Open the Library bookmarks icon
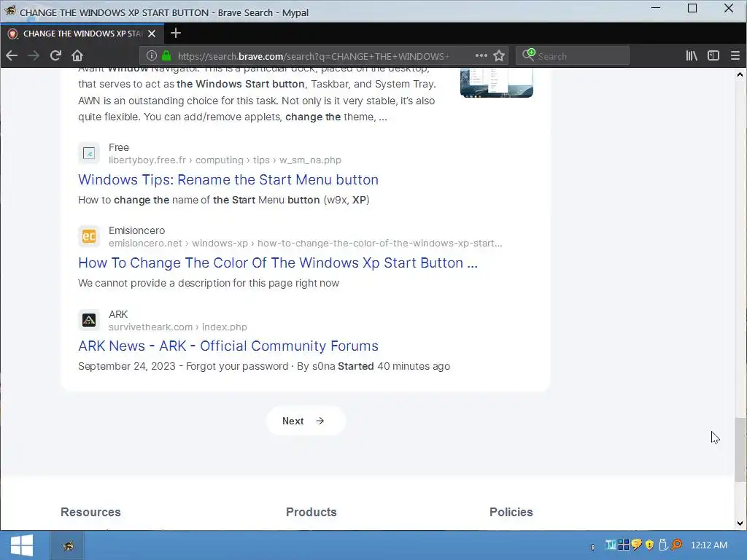747x560 pixels. [x=692, y=55]
